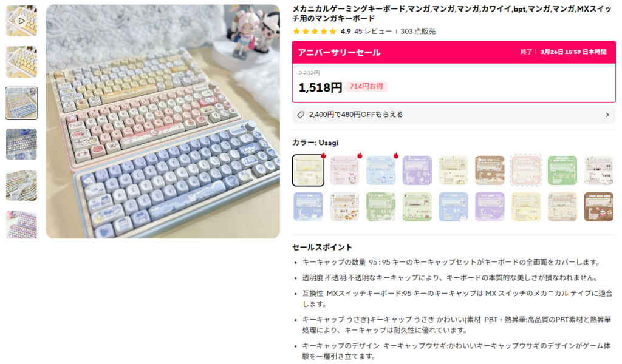The height and width of the screenshot is (364, 622).
Task: Expand the 2,400円で480円OFF coupon chevron
Action: tap(607, 115)
